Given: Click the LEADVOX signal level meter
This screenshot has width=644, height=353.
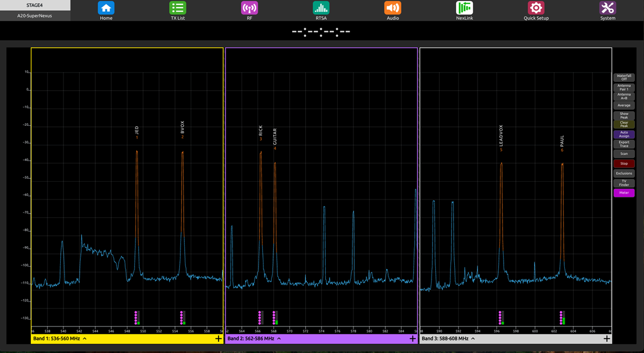Looking at the screenshot, I should 501,318.
